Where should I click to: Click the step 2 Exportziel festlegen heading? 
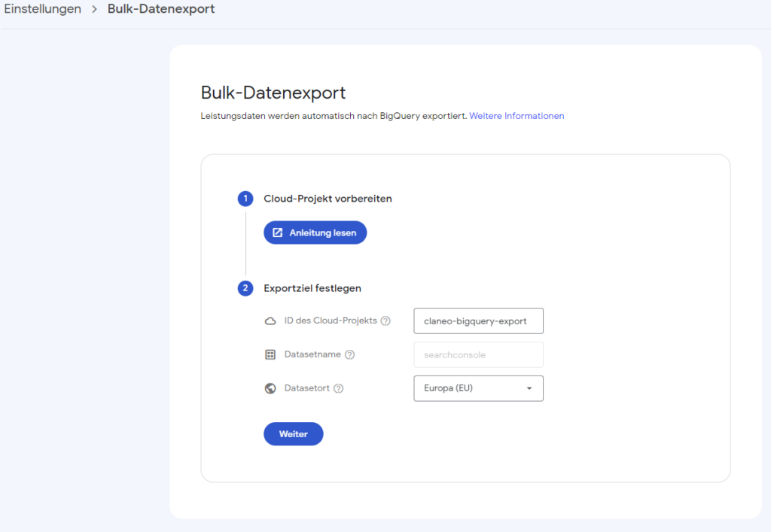[312, 288]
